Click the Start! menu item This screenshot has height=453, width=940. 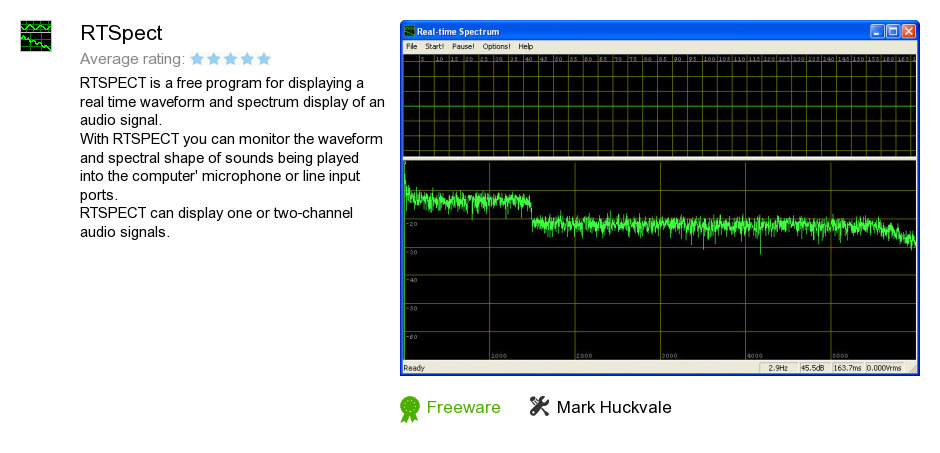pos(435,46)
